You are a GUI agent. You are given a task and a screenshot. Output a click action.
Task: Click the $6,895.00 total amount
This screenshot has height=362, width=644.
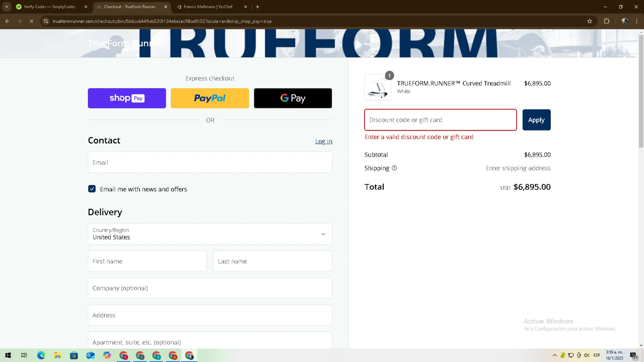[x=532, y=187]
